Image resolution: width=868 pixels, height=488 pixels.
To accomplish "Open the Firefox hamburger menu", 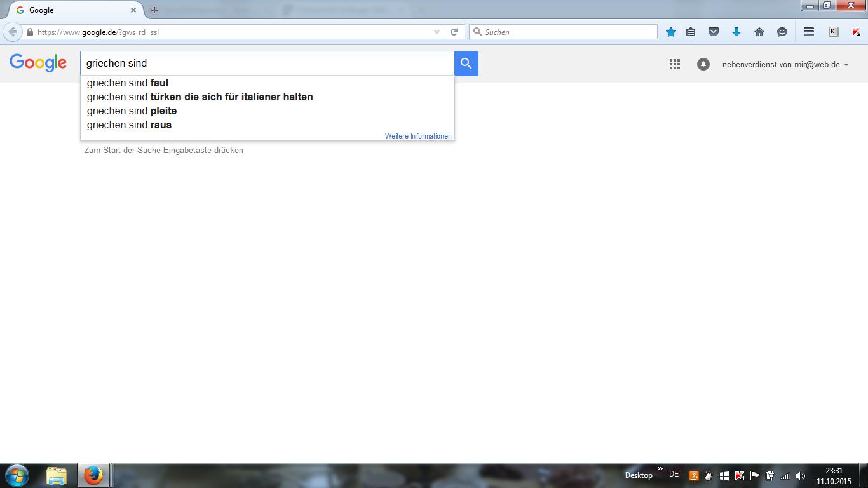I will (809, 32).
